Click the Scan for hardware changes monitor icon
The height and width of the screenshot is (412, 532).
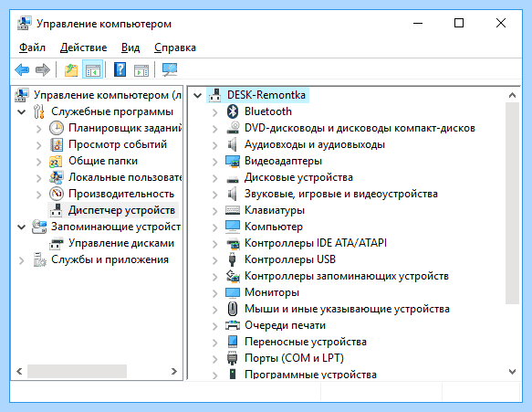pos(170,69)
